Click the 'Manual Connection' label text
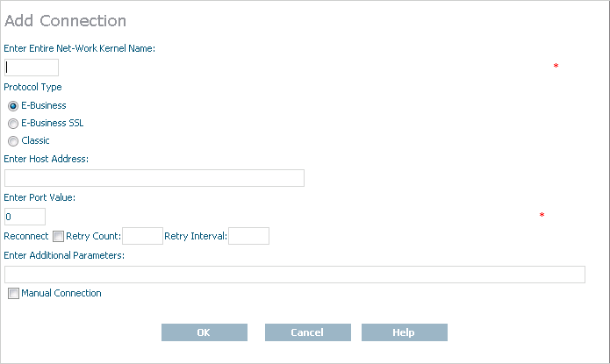 [61, 293]
